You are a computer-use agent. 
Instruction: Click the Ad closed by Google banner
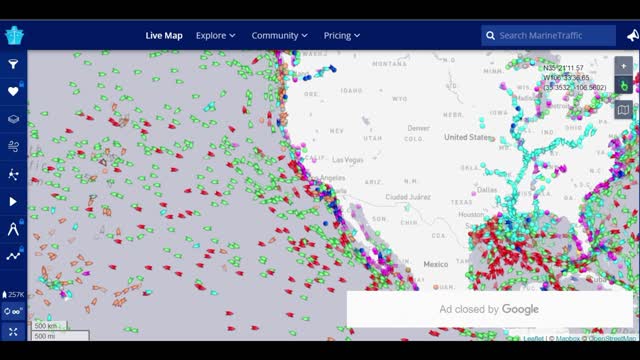tap(489, 309)
